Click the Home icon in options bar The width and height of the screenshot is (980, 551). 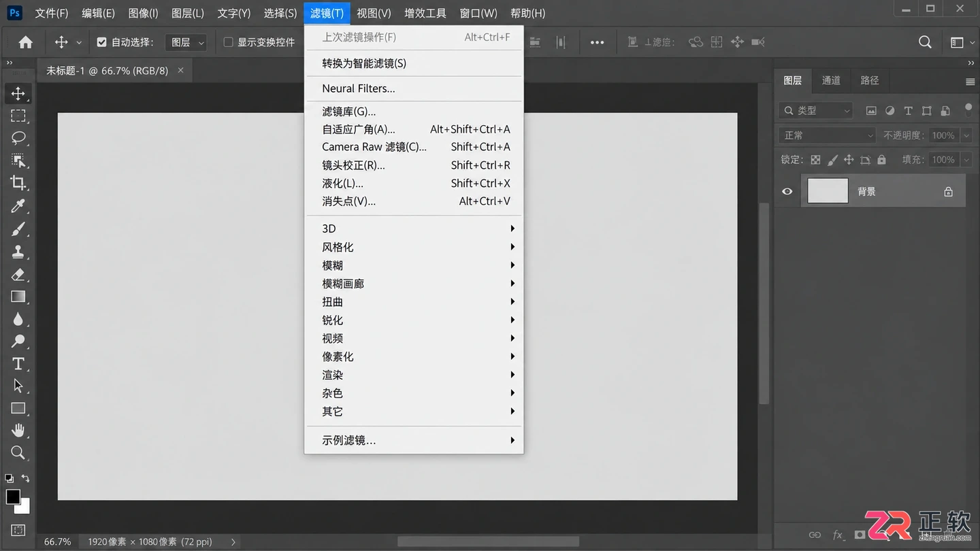[26, 42]
